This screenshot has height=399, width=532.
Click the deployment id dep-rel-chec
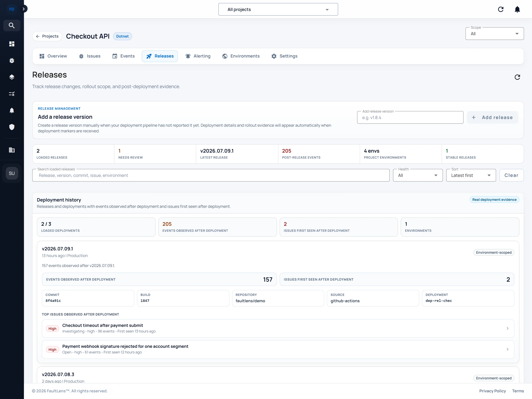[x=439, y=301]
